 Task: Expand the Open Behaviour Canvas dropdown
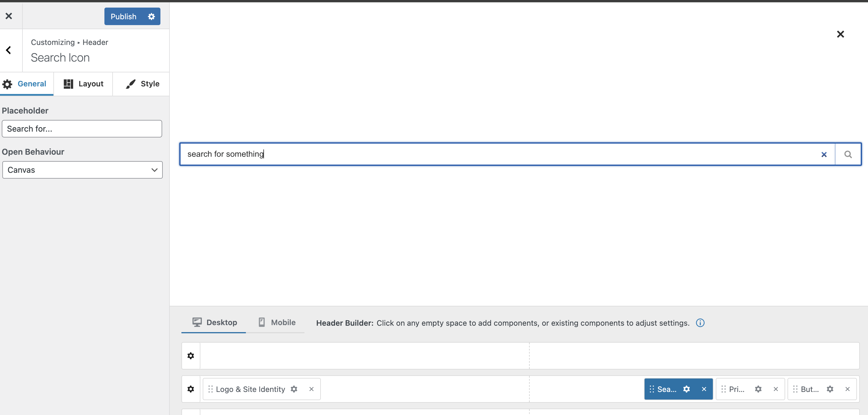click(x=82, y=170)
